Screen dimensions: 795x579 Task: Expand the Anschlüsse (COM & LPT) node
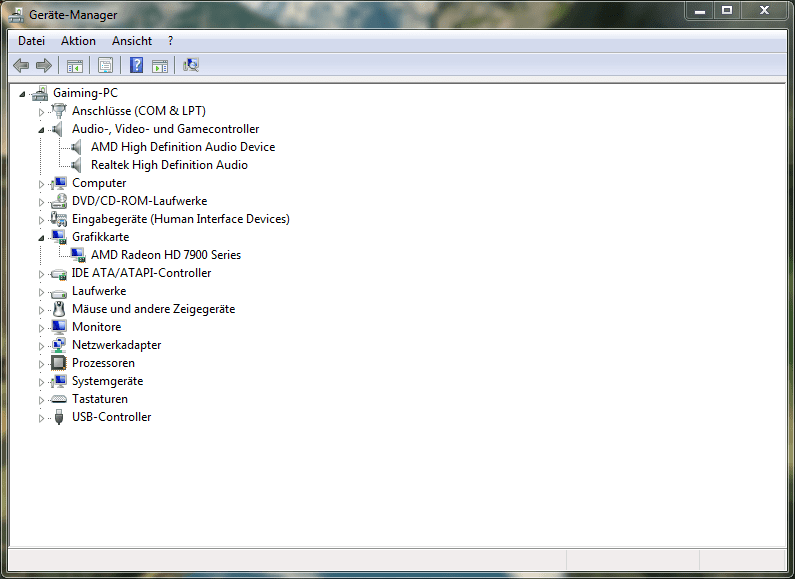pyautogui.click(x=41, y=112)
